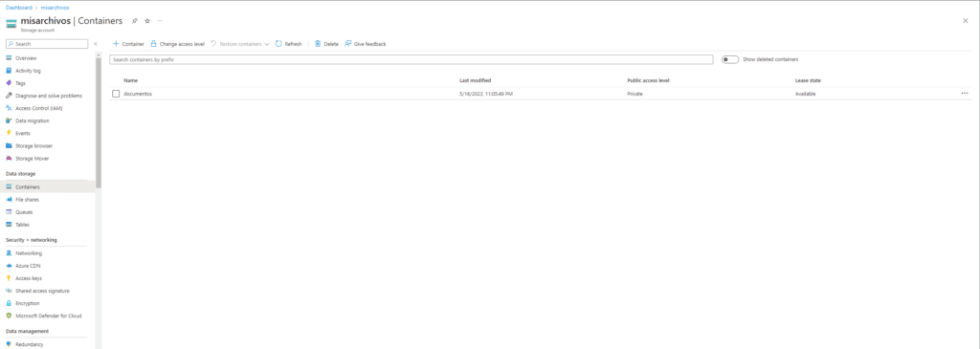Click the Events lightning icon
The image size is (980, 349).
click(9, 133)
